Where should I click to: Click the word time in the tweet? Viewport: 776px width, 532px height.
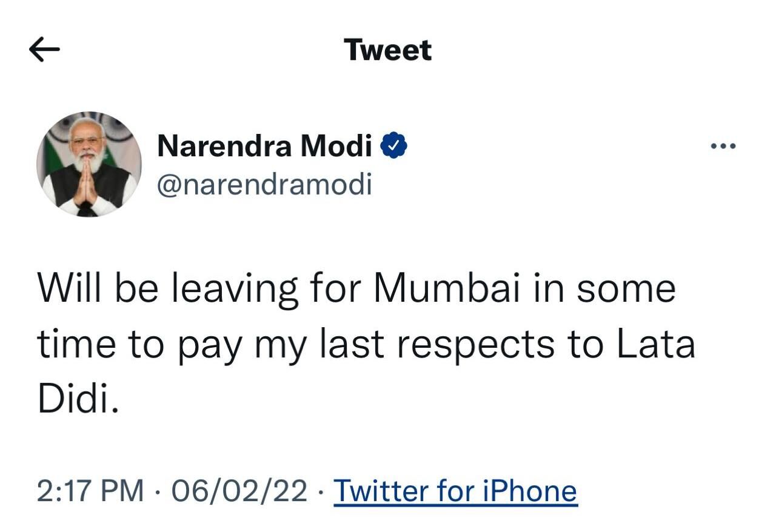(x=76, y=344)
